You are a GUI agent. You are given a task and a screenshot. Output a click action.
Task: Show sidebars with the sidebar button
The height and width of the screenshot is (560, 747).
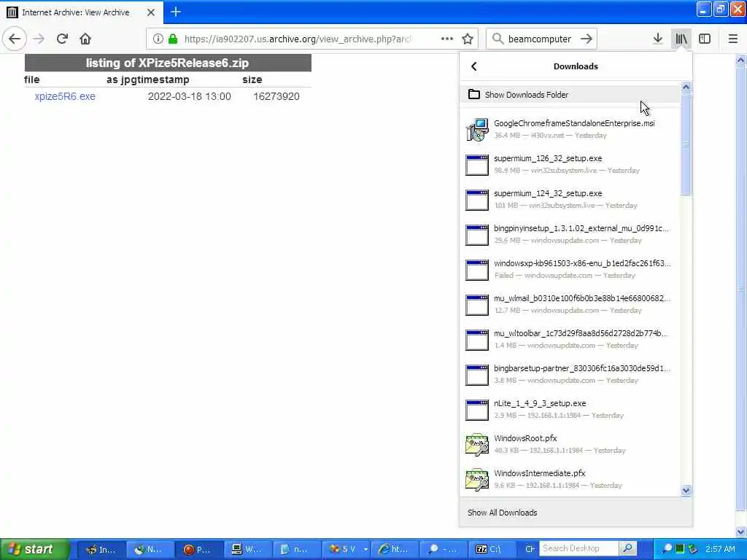[705, 39]
